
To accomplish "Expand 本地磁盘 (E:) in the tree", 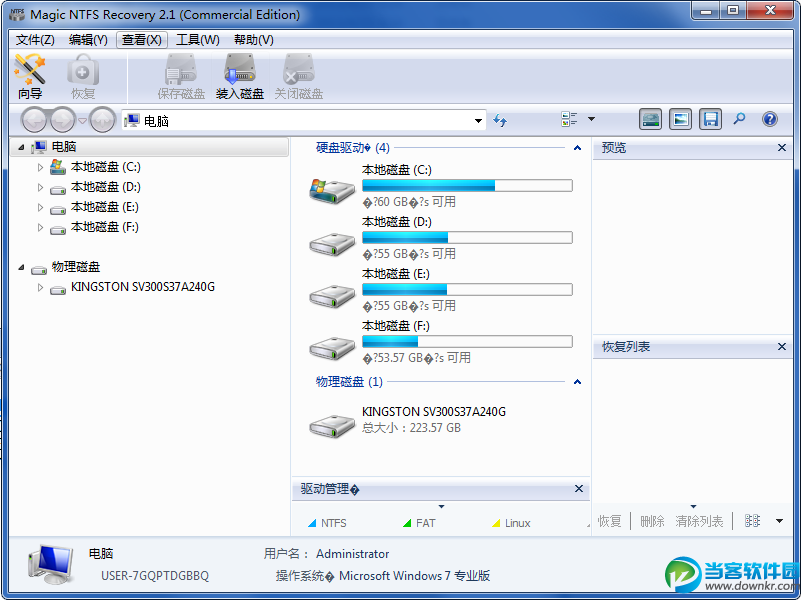I will tap(40, 207).
